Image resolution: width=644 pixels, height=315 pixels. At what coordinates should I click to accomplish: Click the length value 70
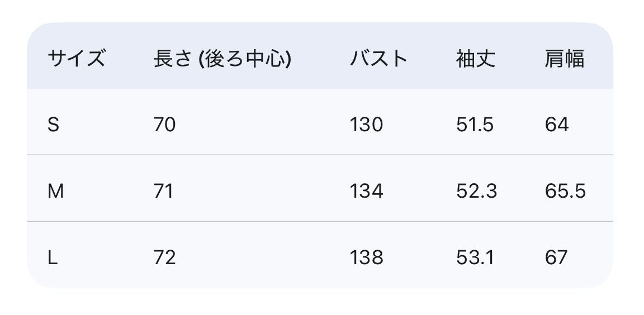click(164, 125)
